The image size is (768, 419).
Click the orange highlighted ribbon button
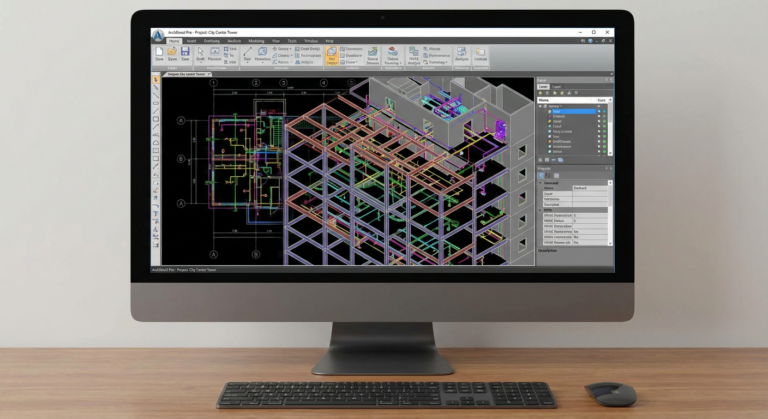(x=332, y=55)
